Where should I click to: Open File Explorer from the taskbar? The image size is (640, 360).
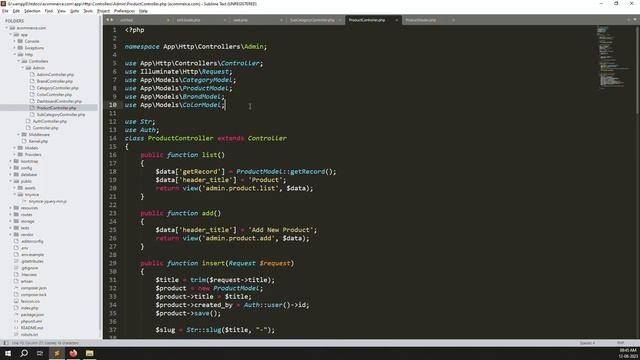click(90, 353)
